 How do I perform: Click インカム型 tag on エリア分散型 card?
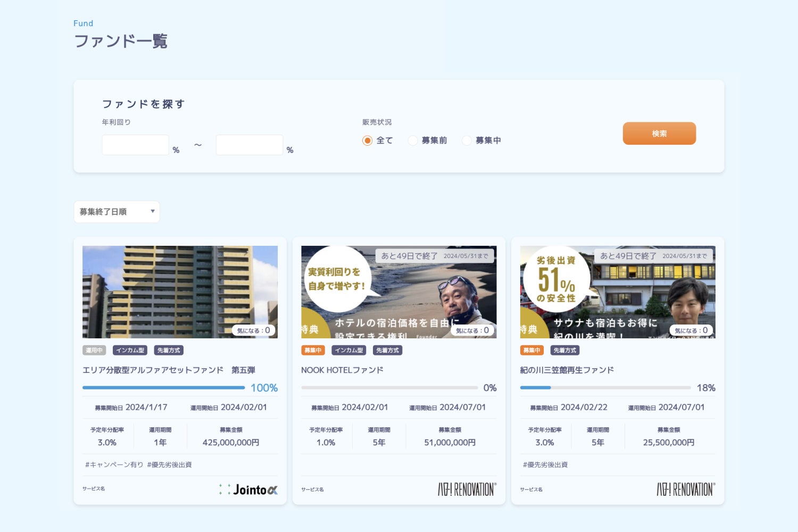130,350
